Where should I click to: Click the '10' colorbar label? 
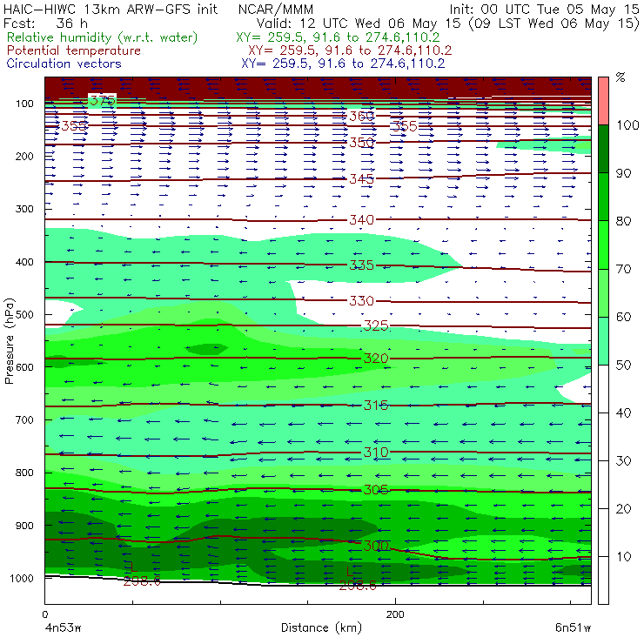pyautogui.click(x=623, y=556)
